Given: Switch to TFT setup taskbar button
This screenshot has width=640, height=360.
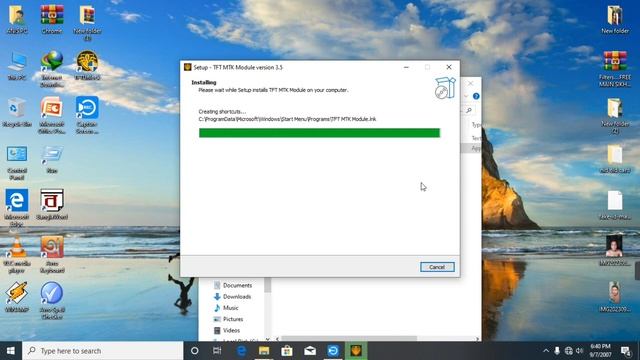Looking at the screenshot, I should [x=356, y=351].
